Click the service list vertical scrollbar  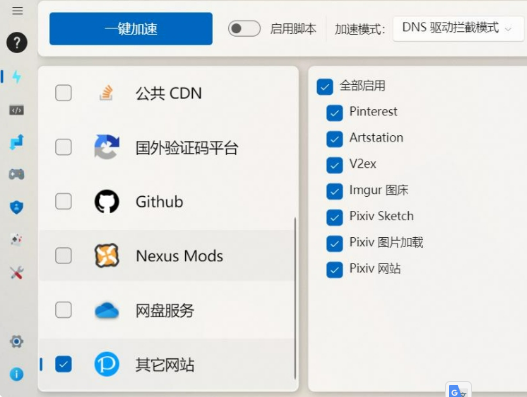pyautogui.click(x=295, y=298)
